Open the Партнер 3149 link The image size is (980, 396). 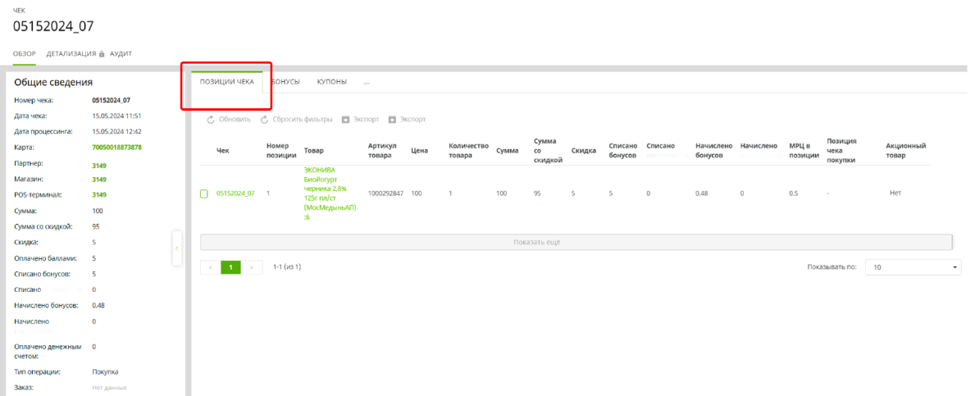[99, 166]
